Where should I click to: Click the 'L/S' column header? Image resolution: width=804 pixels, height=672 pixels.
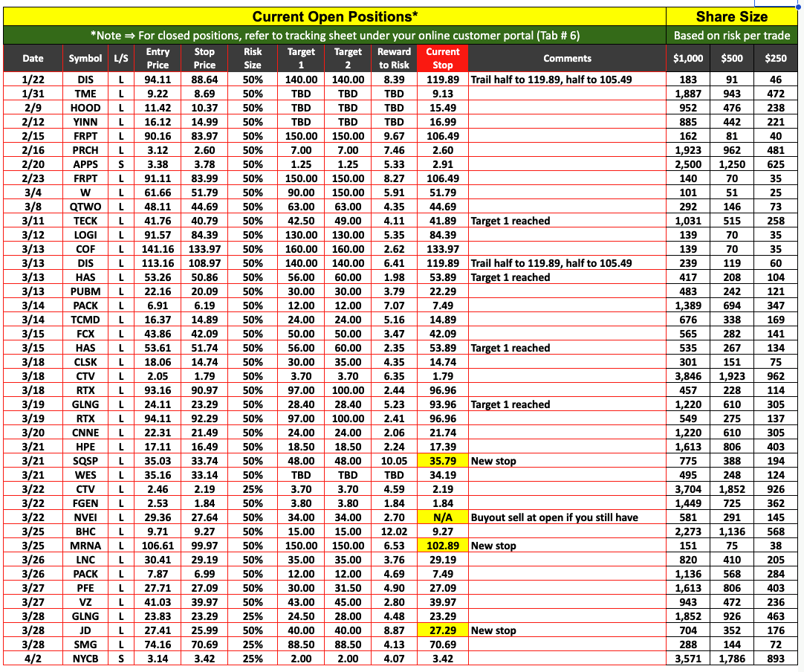pos(120,58)
